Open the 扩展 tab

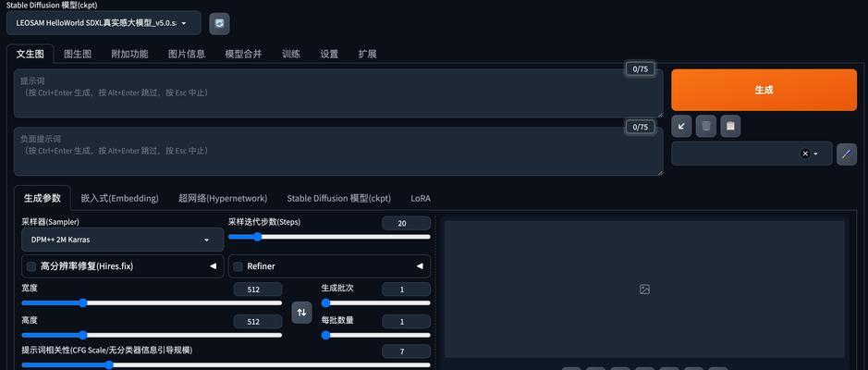point(368,54)
